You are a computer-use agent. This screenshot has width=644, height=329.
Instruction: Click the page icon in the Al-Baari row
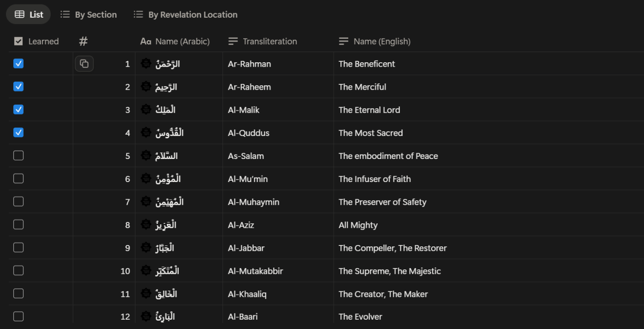(146, 317)
